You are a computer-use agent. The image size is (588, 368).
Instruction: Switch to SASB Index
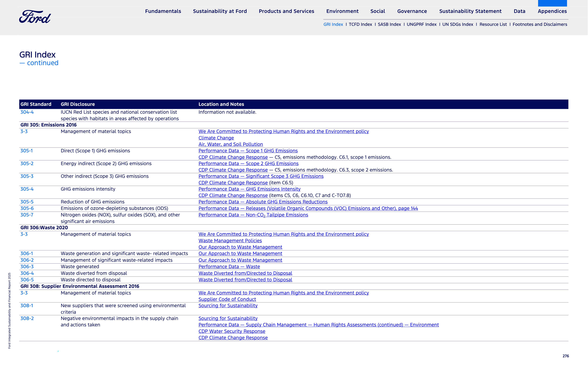coord(389,24)
